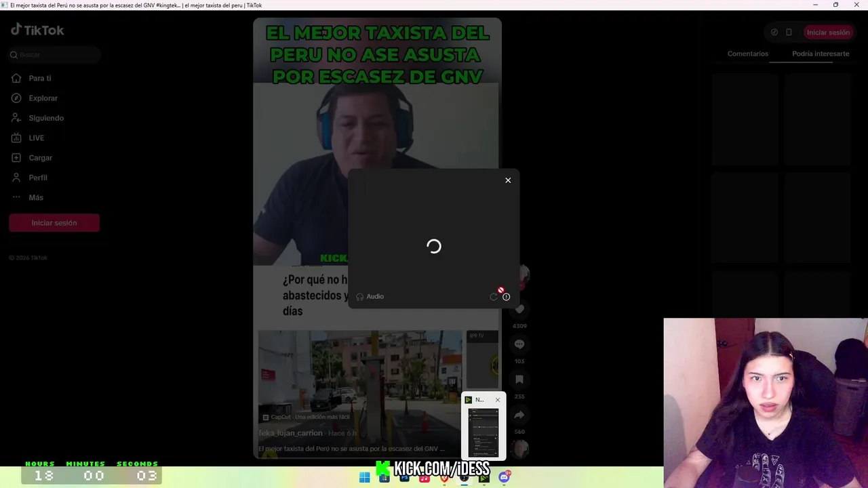
Task: Open feka_lujan_carrion profile link
Action: pyautogui.click(x=291, y=433)
